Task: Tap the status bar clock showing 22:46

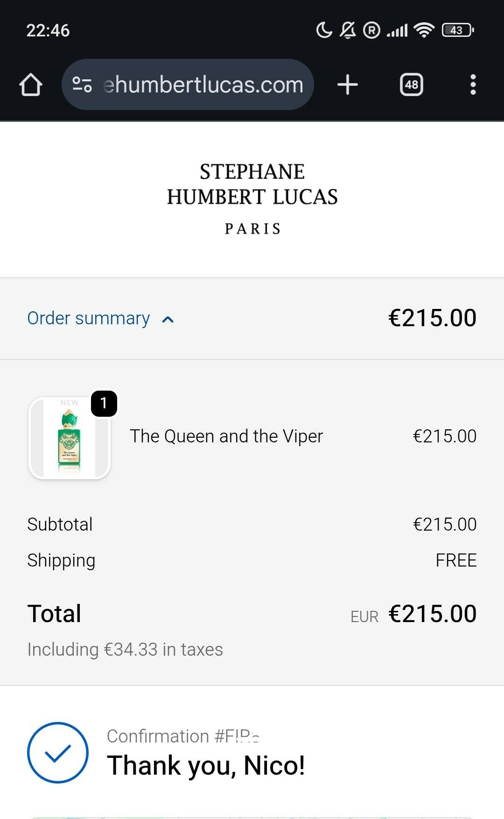Action: tap(48, 31)
